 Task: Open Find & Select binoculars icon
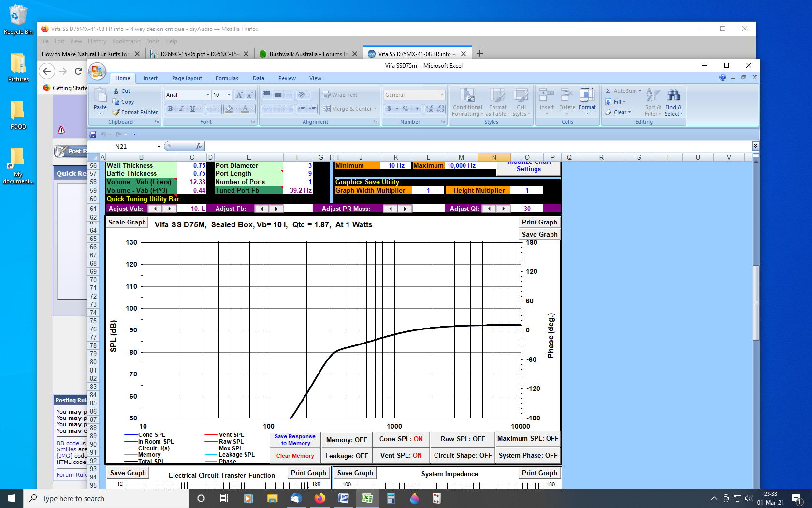click(673, 95)
